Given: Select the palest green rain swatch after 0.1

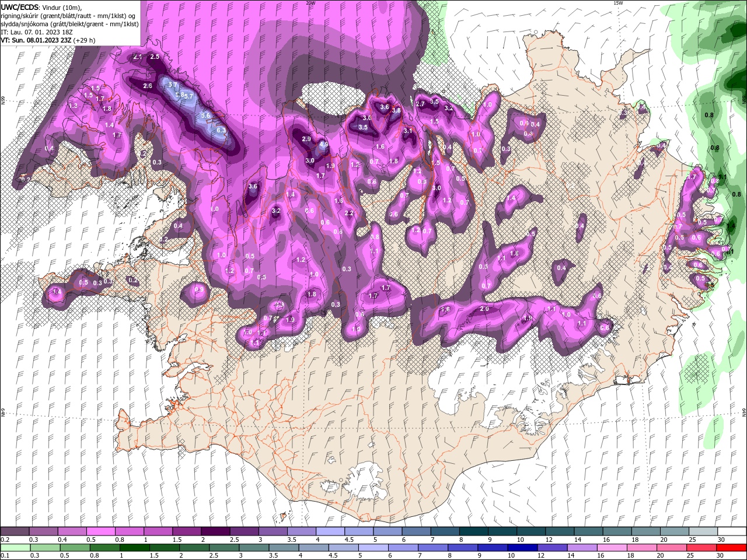Looking at the screenshot, I should (x=15, y=547).
